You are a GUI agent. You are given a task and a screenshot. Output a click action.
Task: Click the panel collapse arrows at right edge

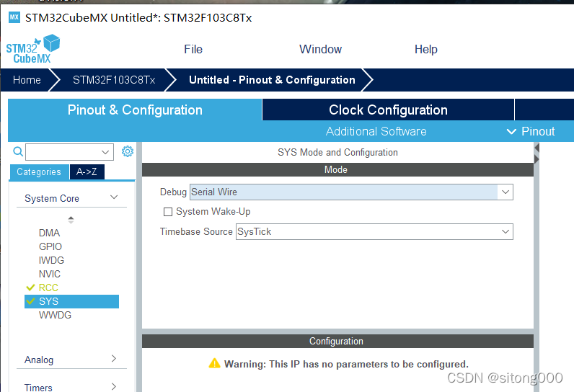click(x=537, y=153)
